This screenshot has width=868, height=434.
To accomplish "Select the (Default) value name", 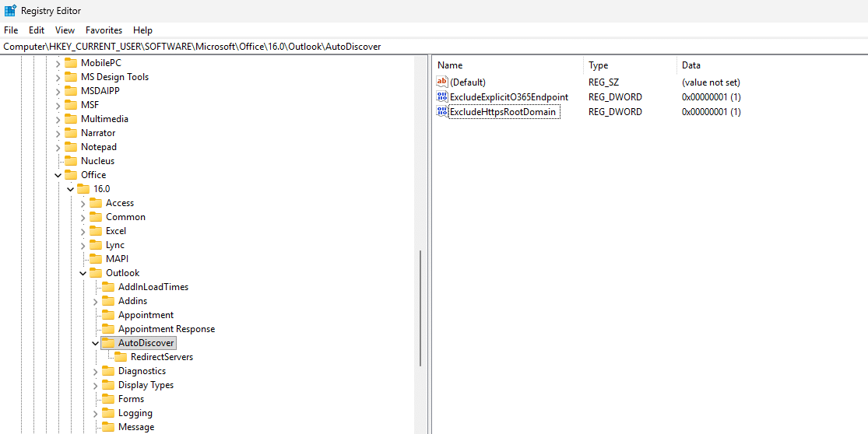I will (468, 82).
